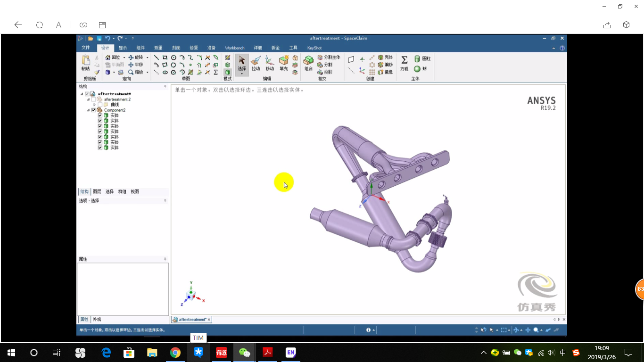644x362 pixels.
Task: Click the 平移 (Pan) tool
Action: pyautogui.click(x=136, y=65)
